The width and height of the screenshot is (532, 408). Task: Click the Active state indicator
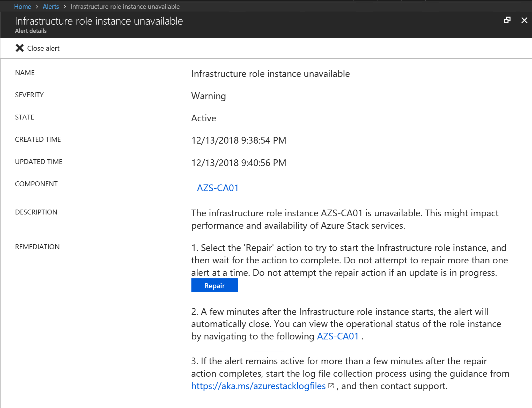coord(204,118)
